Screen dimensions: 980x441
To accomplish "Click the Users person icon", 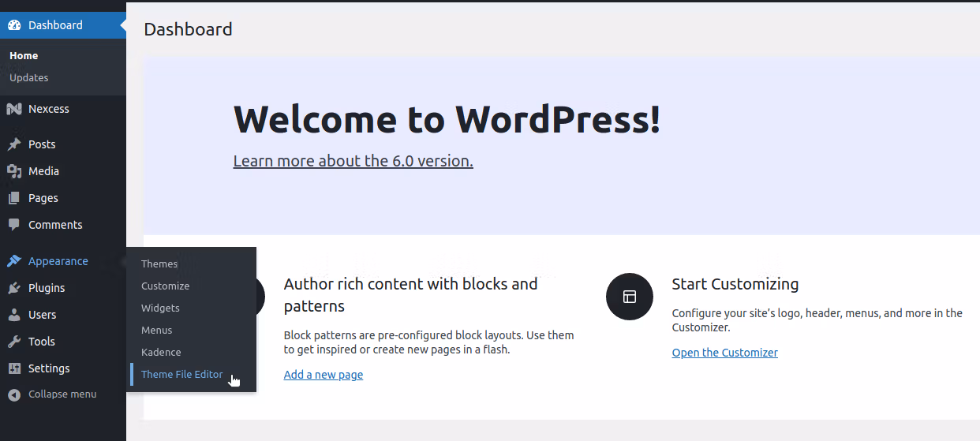I will 14,315.
